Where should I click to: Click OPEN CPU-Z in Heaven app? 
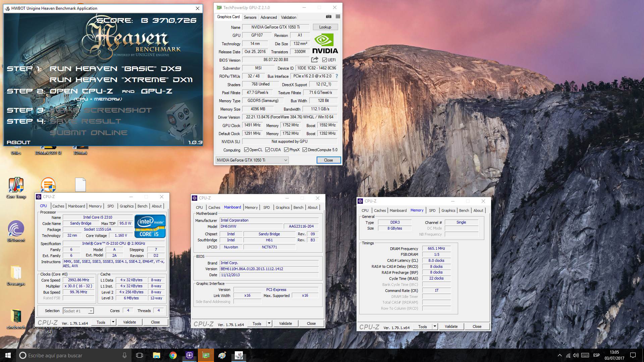pyautogui.click(x=81, y=91)
